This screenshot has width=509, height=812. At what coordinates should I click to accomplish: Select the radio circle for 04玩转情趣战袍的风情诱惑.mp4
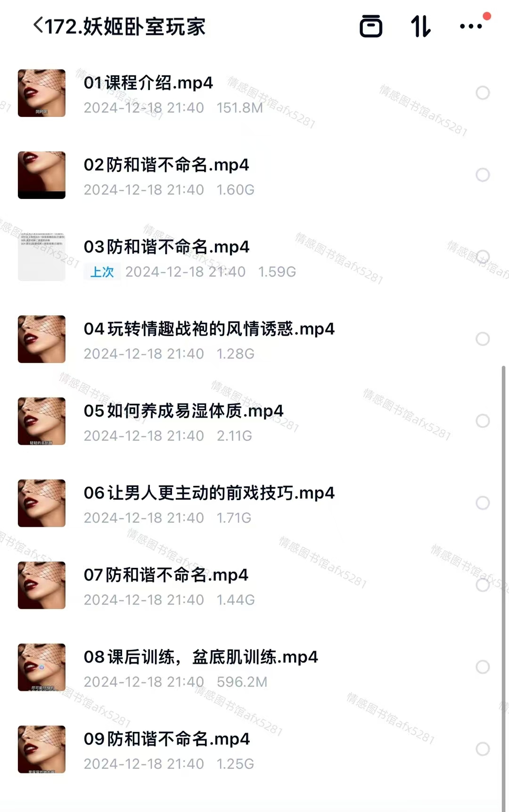click(x=483, y=339)
